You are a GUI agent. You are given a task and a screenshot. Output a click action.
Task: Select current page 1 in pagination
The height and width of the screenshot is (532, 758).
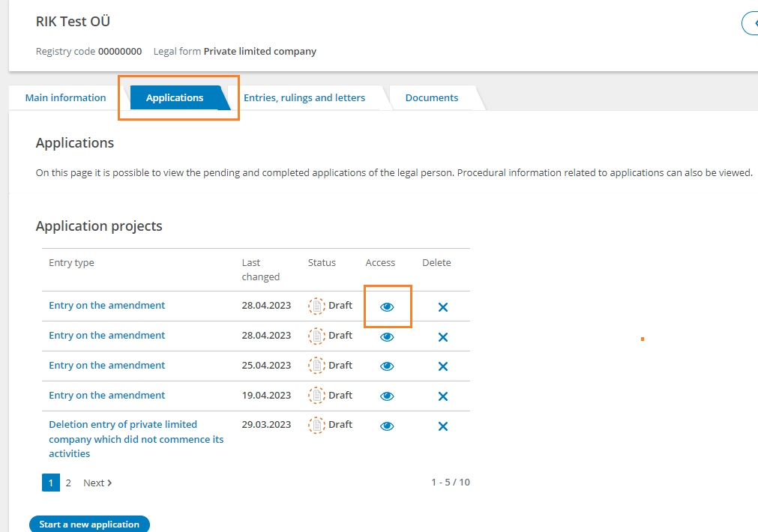click(51, 483)
